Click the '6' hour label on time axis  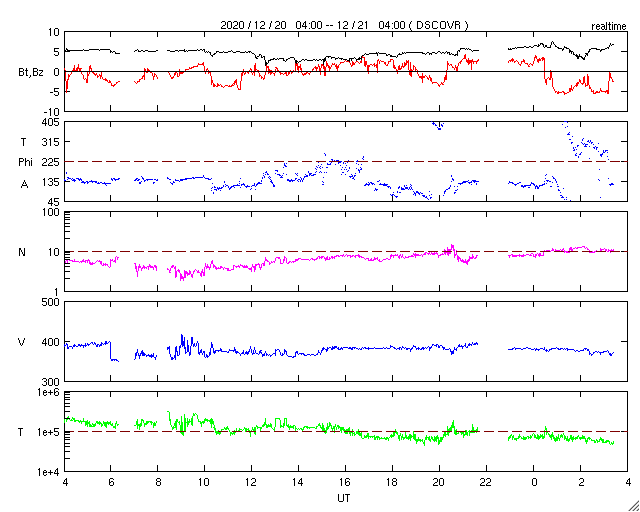tap(111, 483)
